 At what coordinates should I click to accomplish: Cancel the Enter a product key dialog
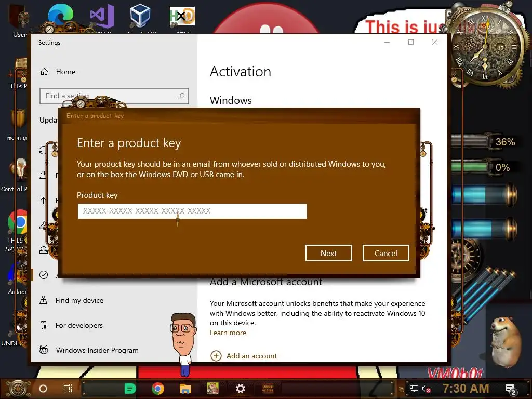386,253
